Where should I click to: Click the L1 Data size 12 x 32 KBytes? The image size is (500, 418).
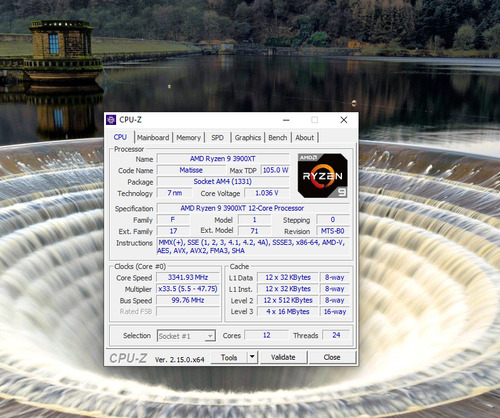pos(288,277)
